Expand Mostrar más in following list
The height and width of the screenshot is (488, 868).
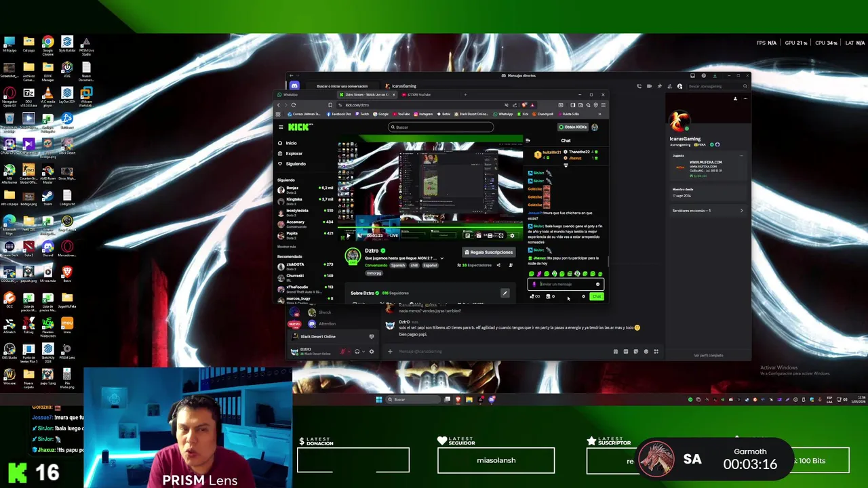(x=287, y=247)
